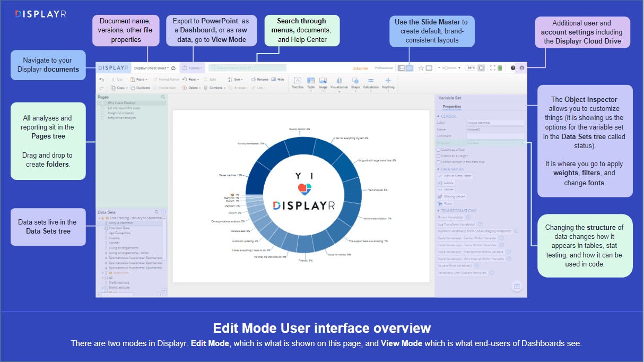This screenshot has width=644, height=362.
Task: Check Usable as a weight
Action: click(x=438, y=155)
